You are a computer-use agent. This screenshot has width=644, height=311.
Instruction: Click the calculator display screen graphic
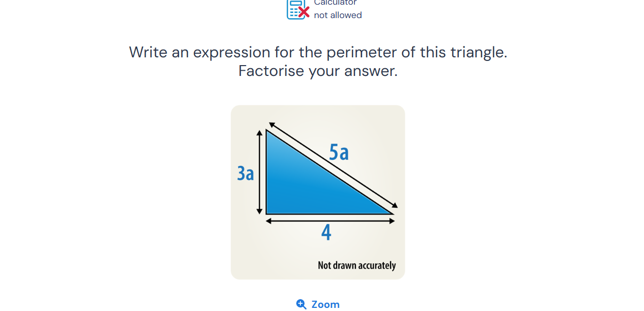click(x=296, y=3)
